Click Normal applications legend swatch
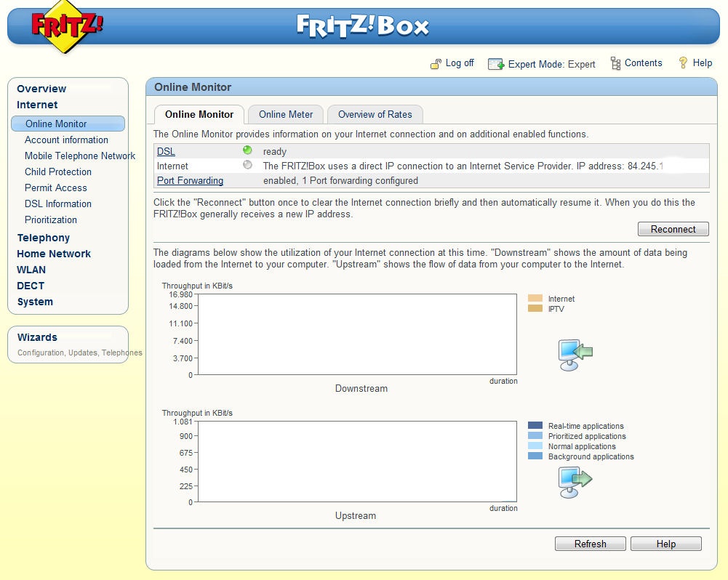Image resolution: width=728 pixels, height=580 pixels. [x=535, y=446]
